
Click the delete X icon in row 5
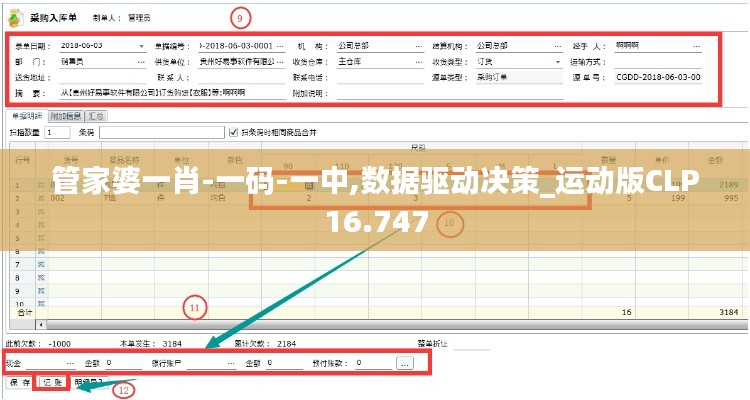click(x=41, y=238)
